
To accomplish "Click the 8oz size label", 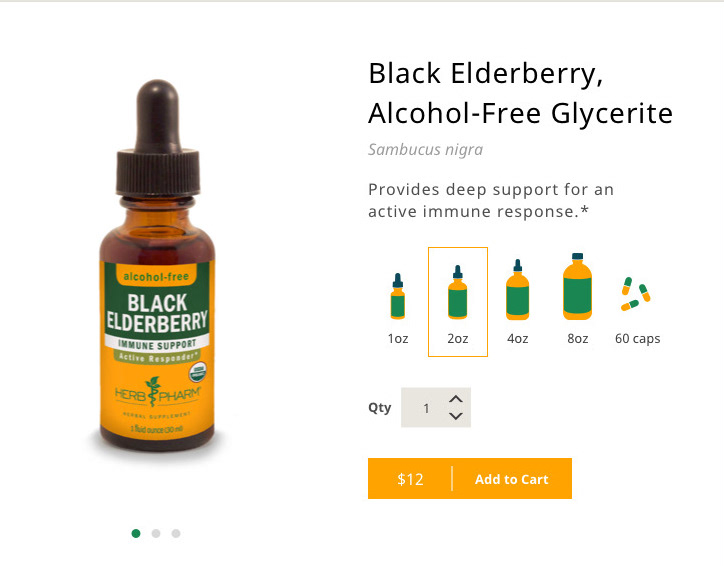I will [x=578, y=338].
